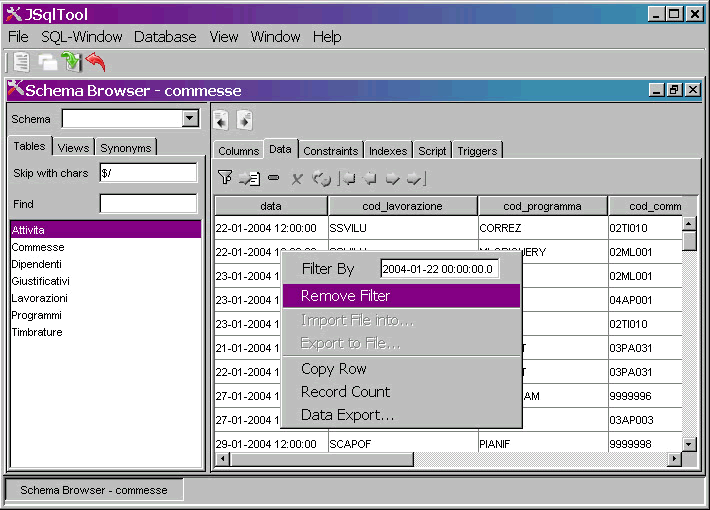Switch to the Views tab
The image size is (710, 510).
pyautogui.click(x=73, y=148)
